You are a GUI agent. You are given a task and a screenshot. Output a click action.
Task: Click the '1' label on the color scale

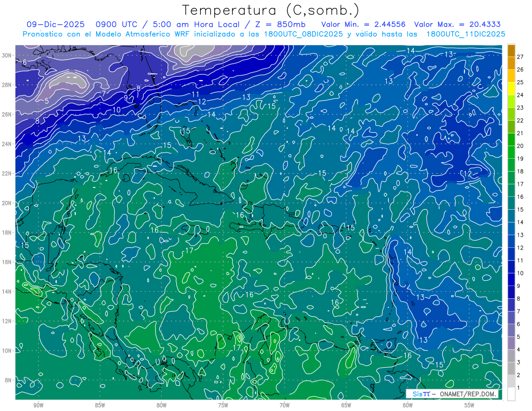(518, 388)
